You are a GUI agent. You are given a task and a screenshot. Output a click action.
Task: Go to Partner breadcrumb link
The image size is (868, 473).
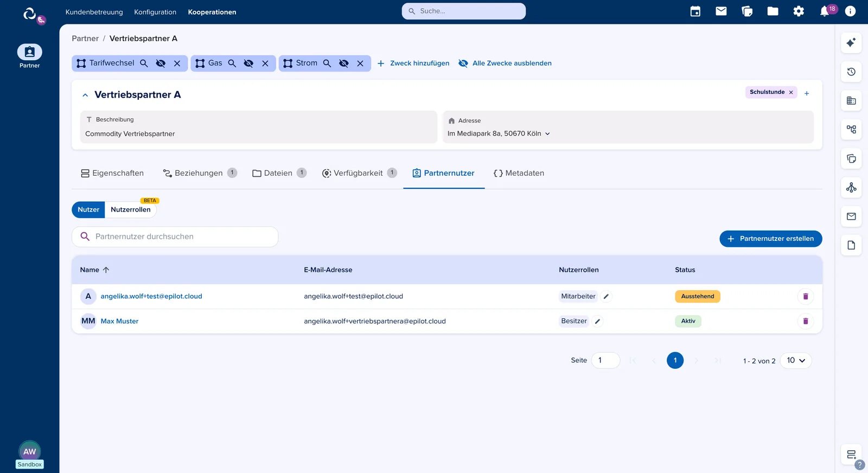85,39
